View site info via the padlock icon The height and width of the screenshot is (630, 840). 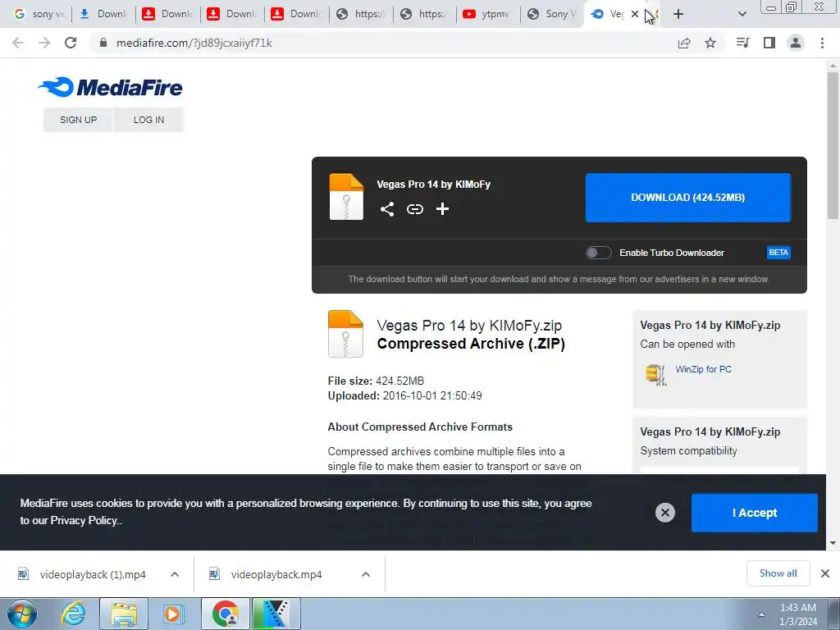pyautogui.click(x=103, y=43)
